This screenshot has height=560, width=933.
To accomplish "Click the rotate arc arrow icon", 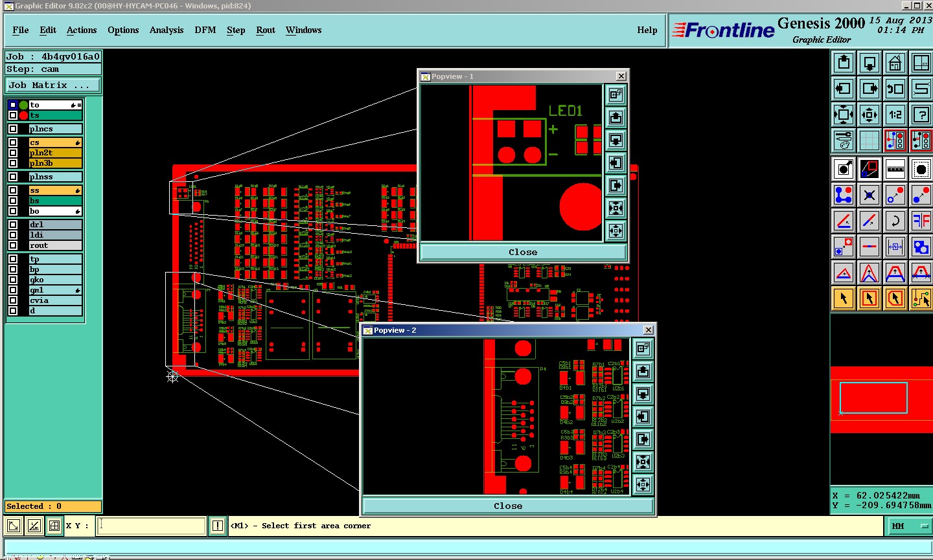I will (895, 221).
